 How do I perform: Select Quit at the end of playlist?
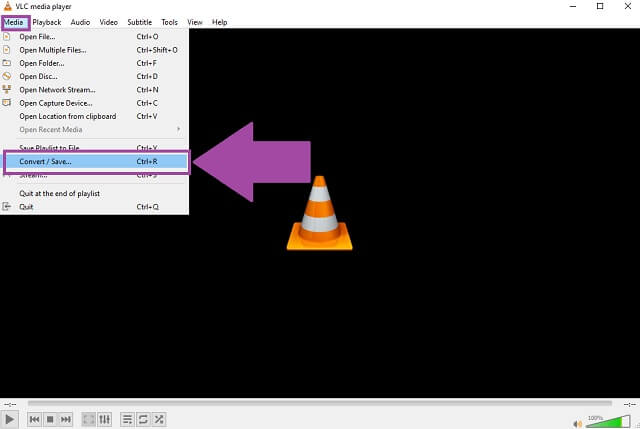click(x=95, y=193)
